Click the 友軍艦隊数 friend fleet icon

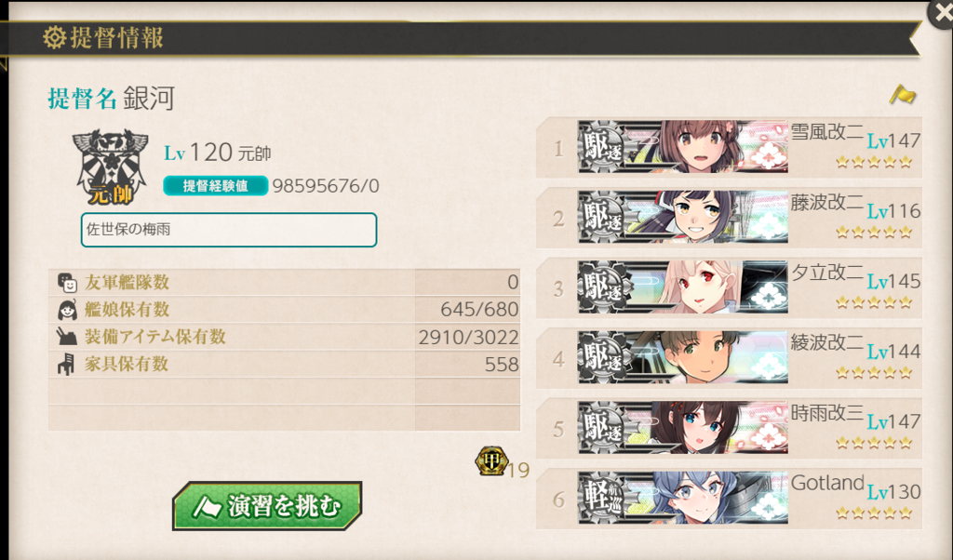(x=67, y=283)
